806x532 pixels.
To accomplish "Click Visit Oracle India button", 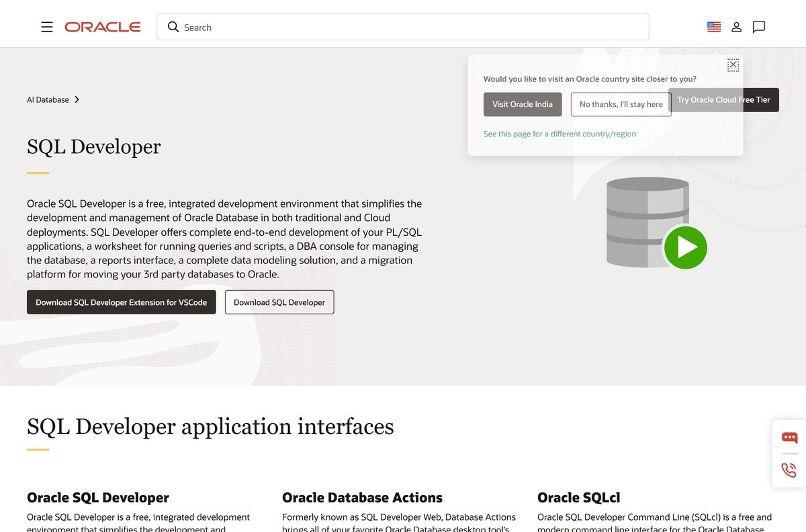I will (x=523, y=104).
